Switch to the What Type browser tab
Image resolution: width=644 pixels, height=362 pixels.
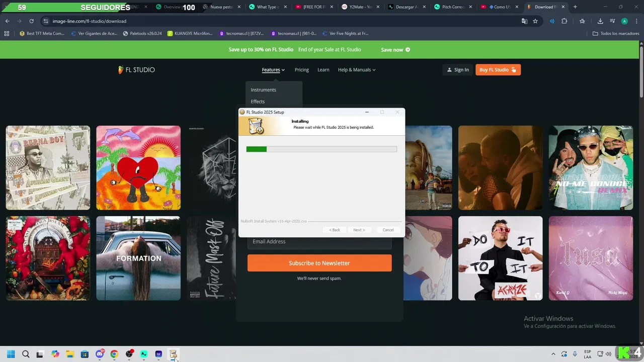click(267, 7)
